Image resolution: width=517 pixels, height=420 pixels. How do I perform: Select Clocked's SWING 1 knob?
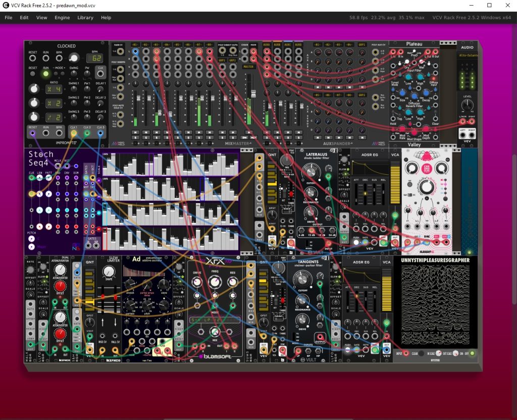tap(74, 89)
